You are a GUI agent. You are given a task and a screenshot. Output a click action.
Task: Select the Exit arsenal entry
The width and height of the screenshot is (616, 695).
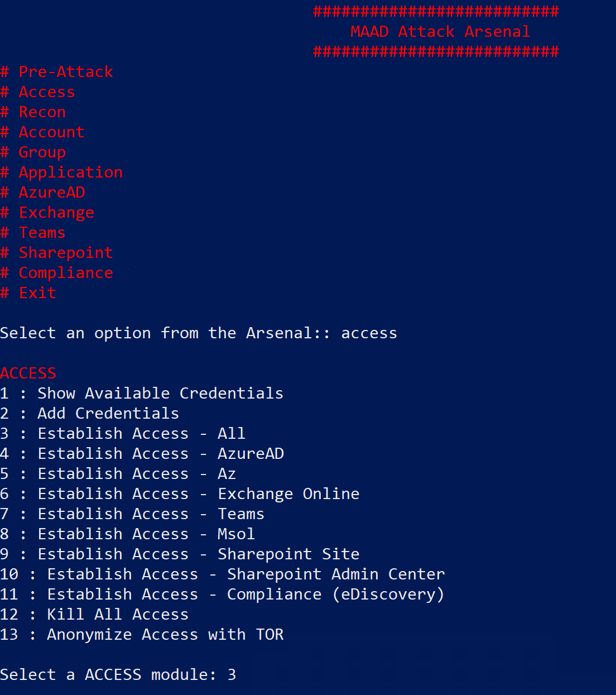pos(37,293)
